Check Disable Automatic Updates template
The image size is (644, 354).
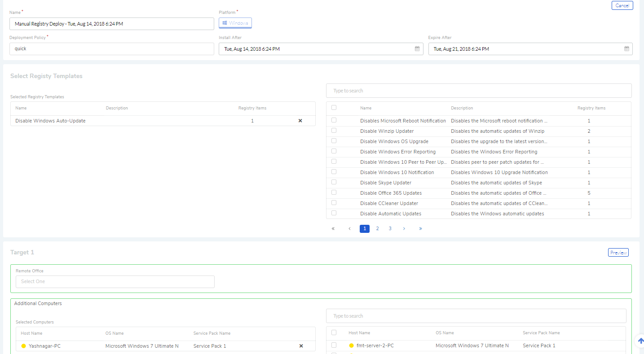point(334,213)
